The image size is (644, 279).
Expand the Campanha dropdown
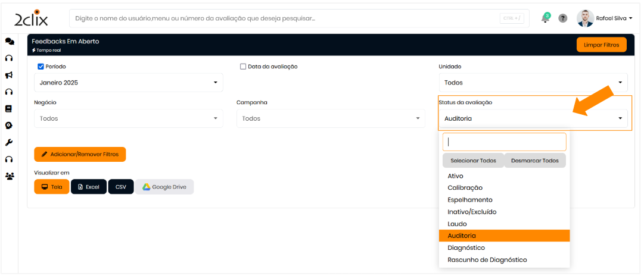[331, 118]
